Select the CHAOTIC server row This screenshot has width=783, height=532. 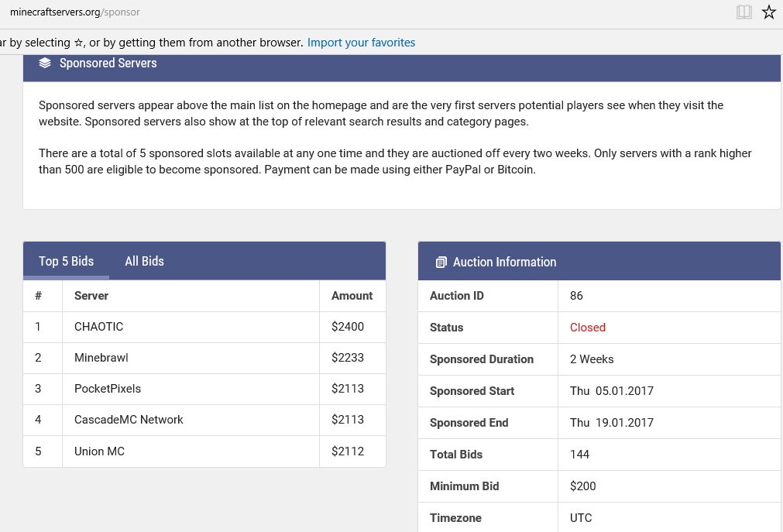point(98,327)
